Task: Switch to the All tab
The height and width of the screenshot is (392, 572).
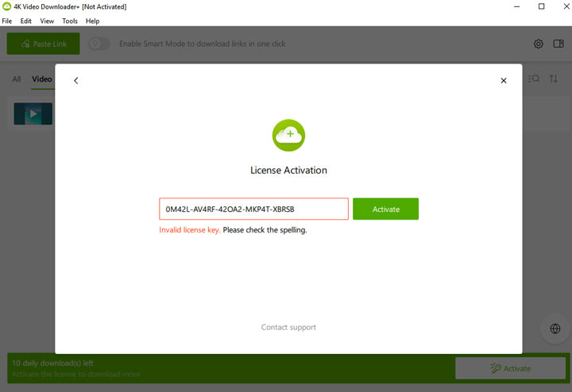Action: point(17,79)
